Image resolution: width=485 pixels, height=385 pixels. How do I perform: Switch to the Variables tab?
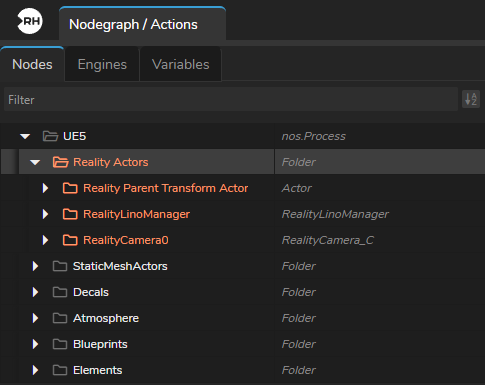tap(181, 64)
